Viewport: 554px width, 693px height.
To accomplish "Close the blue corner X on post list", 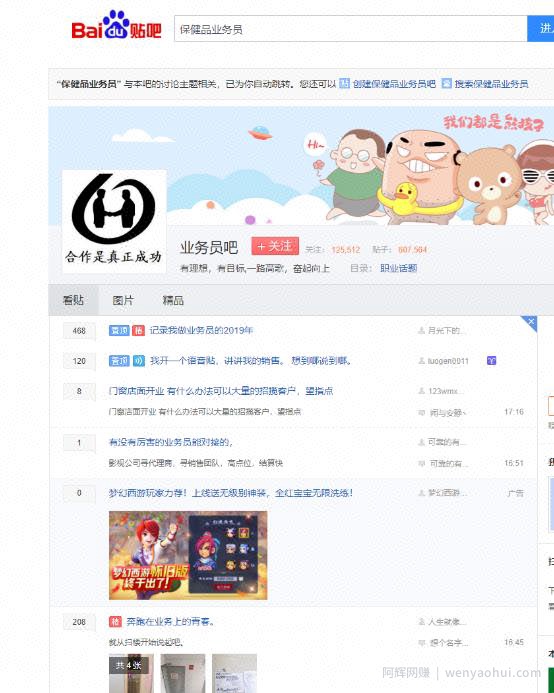I will (531, 322).
